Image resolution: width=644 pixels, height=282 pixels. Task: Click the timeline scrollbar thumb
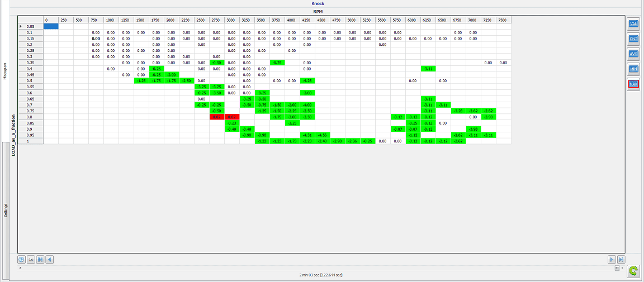[617, 268]
